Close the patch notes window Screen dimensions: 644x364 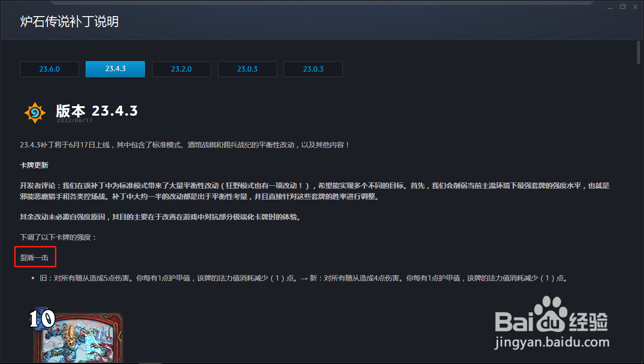pyautogui.click(x=635, y=7)
